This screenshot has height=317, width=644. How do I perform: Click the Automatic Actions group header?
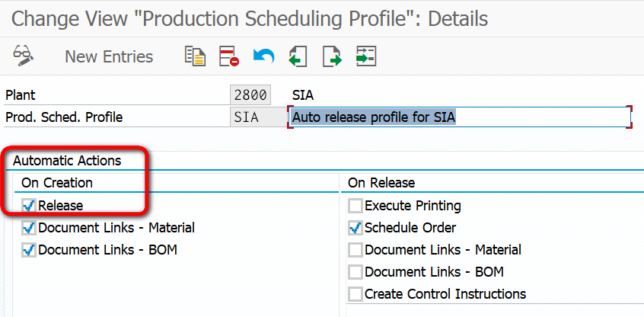tap(67, 161)
